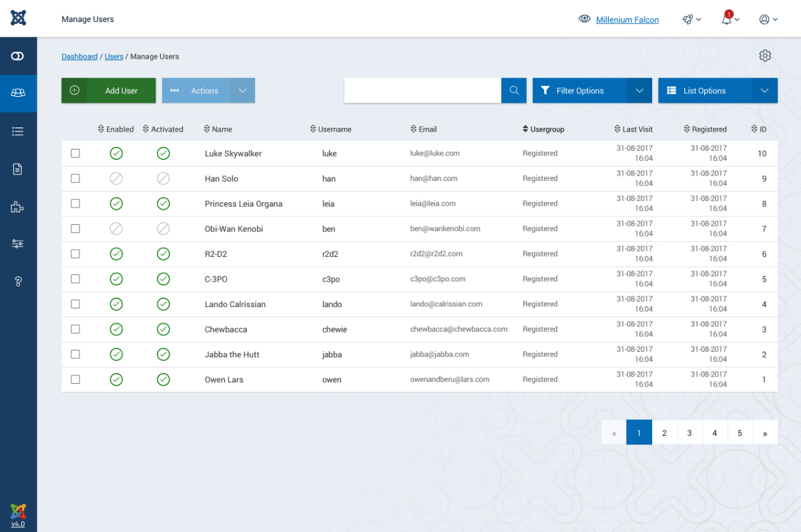
Task: Open notifications via the bell icon
Action: click(x=726, y=19)
